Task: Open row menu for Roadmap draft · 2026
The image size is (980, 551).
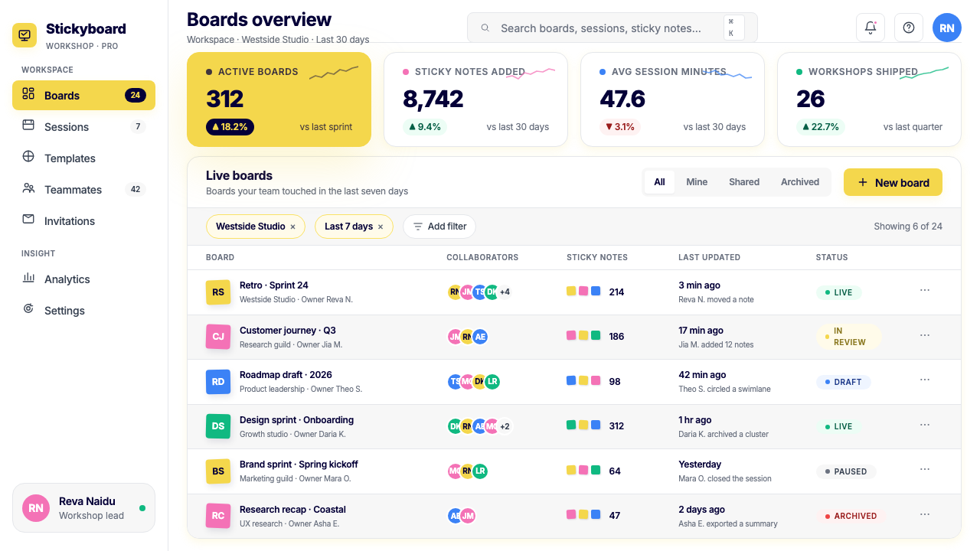Action: 925,380
